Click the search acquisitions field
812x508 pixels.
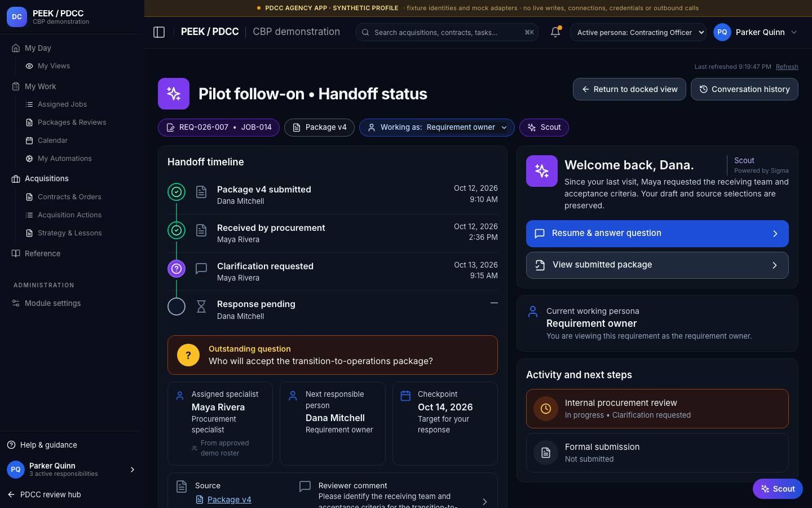click(447, 32)
